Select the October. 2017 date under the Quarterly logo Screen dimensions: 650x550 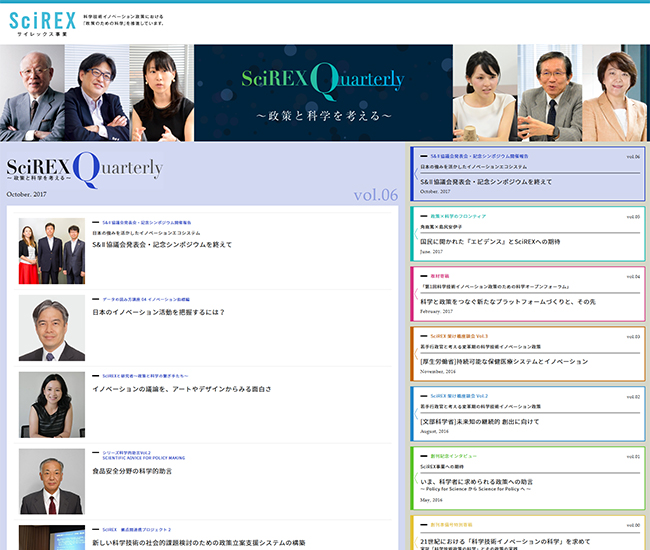(x=26, y=194)
